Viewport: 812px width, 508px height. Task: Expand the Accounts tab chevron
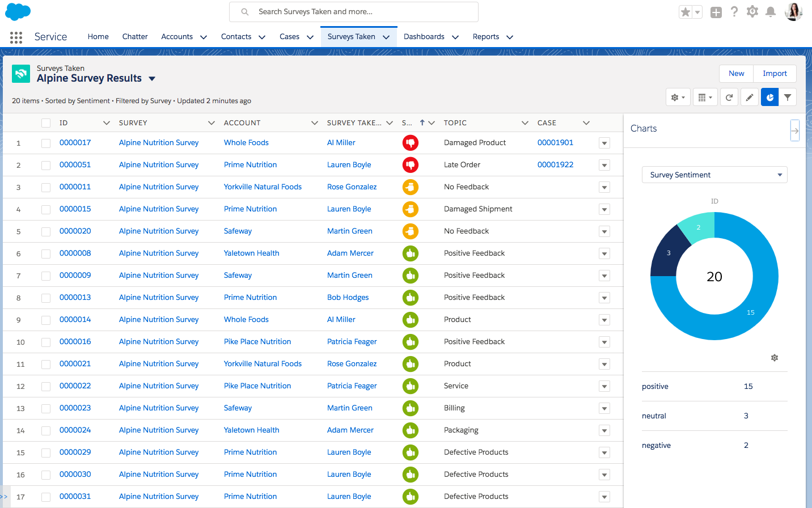pos(204,37)
